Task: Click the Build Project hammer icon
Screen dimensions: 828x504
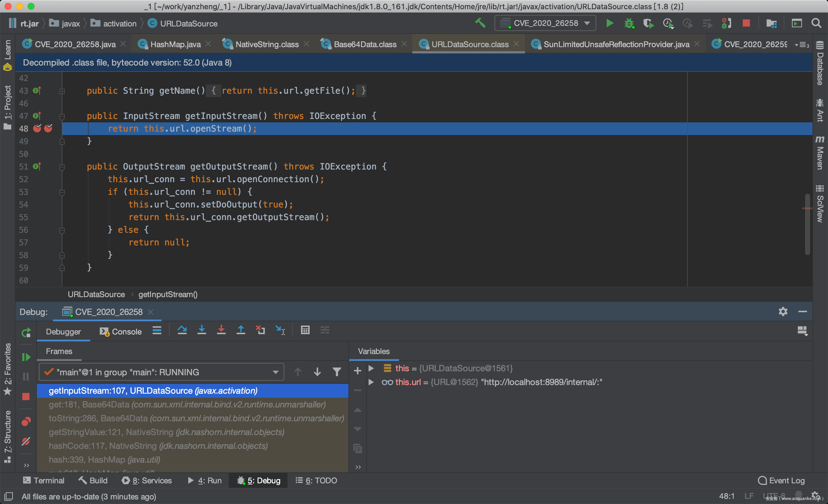Action: point(480,23)
